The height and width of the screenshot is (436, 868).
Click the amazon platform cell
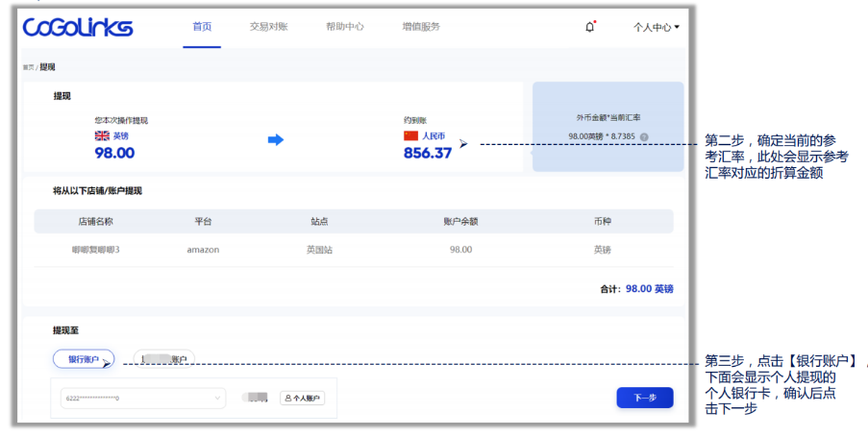[203, 250]
